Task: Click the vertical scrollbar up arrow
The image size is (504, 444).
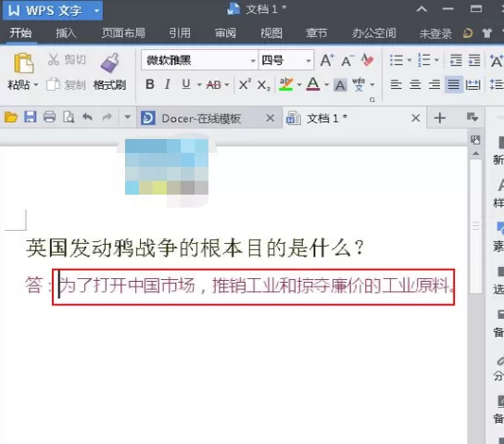Action: pyautogui.click(x=475, y=154)
